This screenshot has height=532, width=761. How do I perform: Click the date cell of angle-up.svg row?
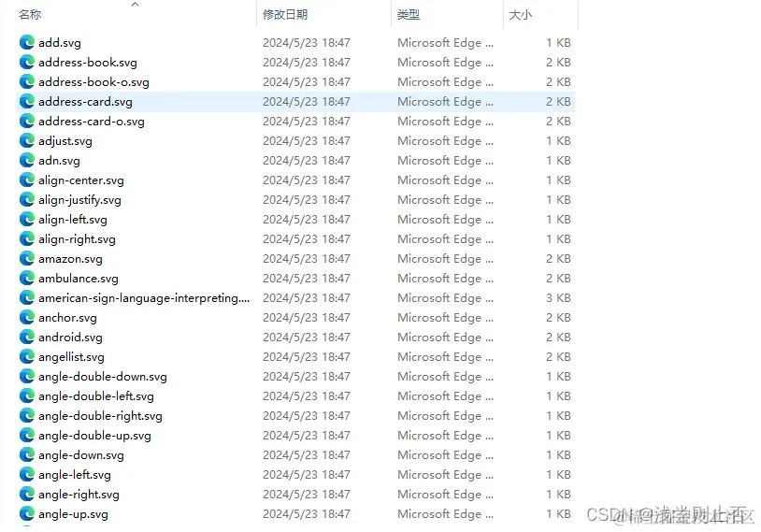(307, 514)
